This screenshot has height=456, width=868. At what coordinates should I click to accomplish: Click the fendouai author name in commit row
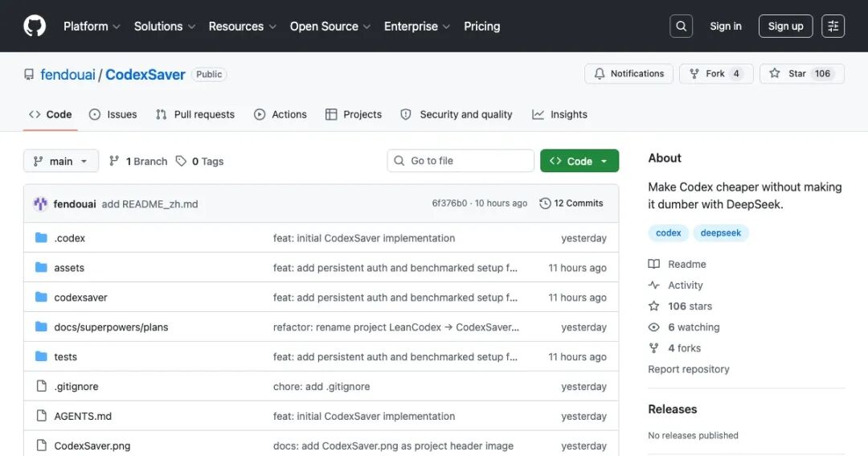pos(74,204)
